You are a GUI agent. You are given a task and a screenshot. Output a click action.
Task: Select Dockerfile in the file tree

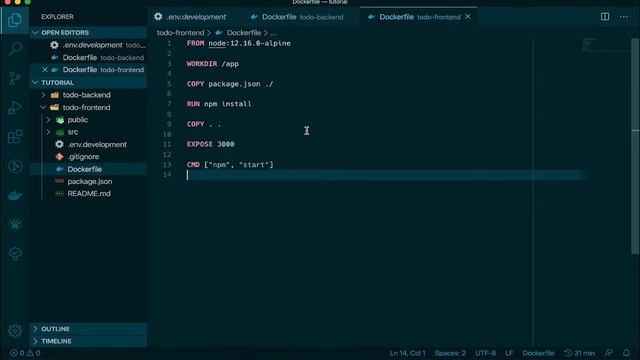tap(88, 169)
